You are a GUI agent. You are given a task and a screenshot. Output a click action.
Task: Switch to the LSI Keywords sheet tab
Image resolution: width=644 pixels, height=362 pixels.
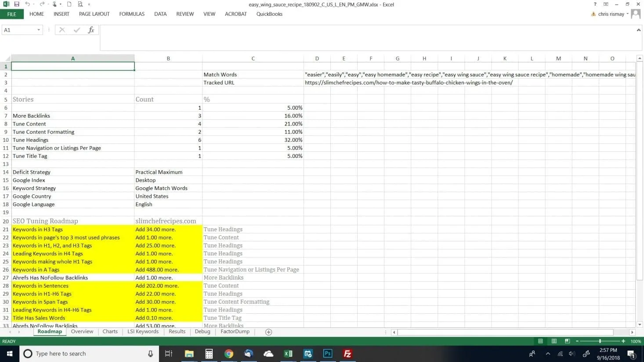[143, 332]
